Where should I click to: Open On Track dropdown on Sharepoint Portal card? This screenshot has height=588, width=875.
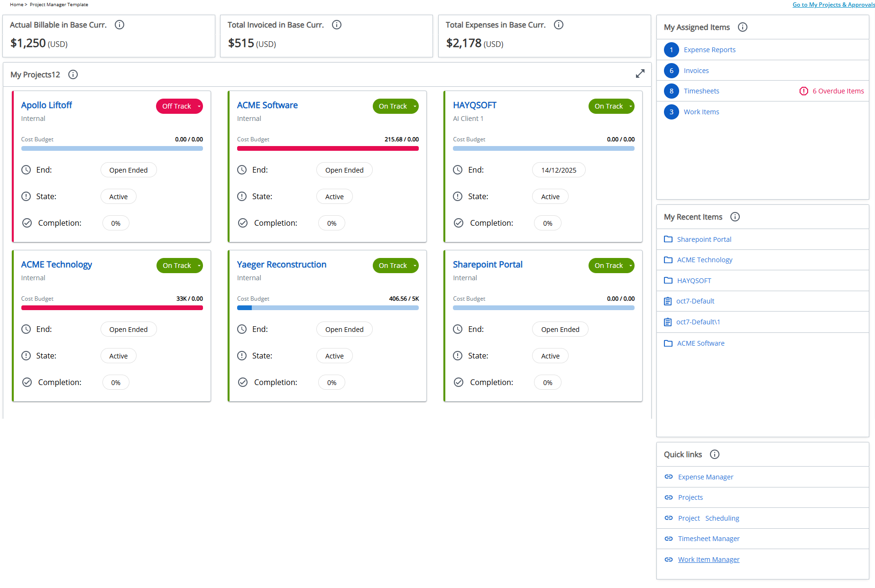coord(631,265)
